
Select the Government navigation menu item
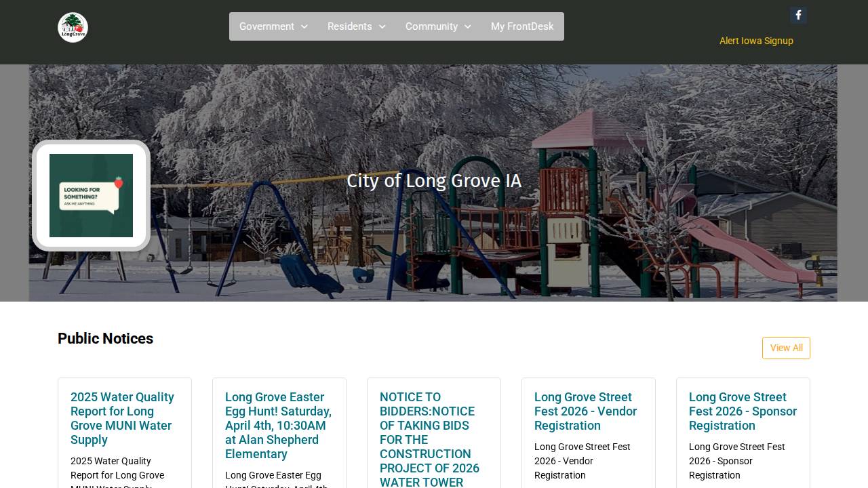click(x=267, y=26)
